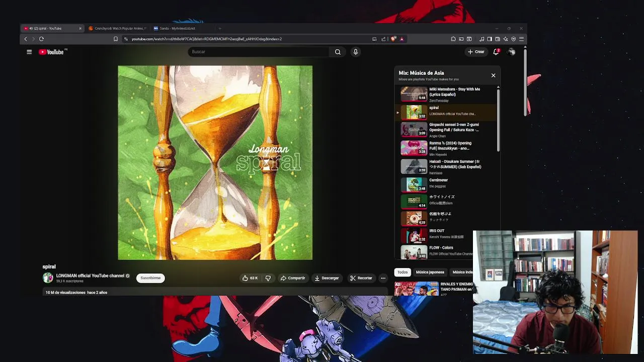Dislike the spiral video
This screenshot has width=644, height=362.
coord(268,278)
